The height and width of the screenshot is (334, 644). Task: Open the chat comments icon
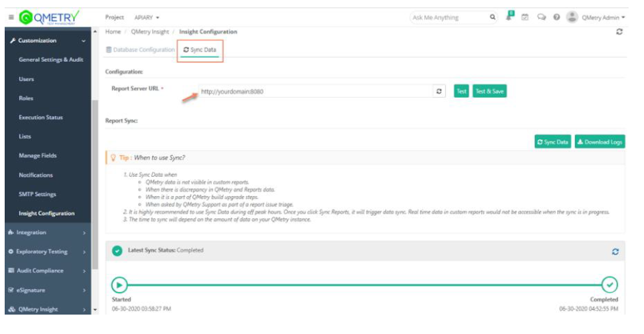pyautogui.click(x=541, y=17)
